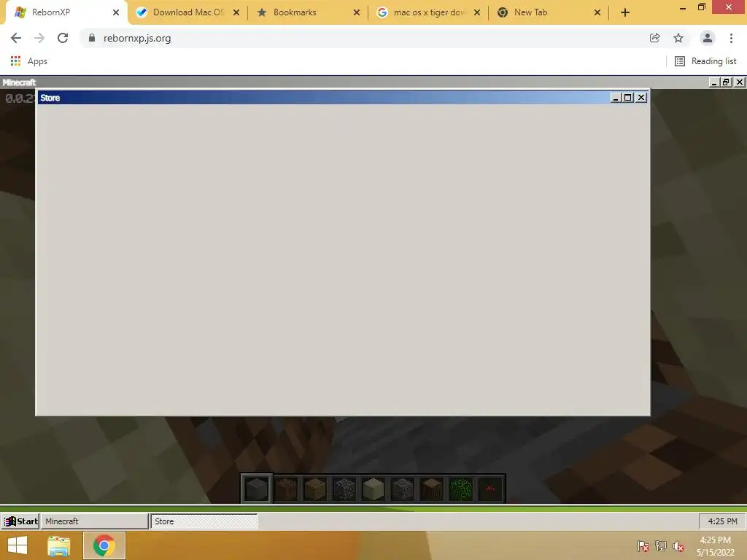This screenshot has height=560, width=747.
Task: Open the Reading list
Action: point(705,61)
